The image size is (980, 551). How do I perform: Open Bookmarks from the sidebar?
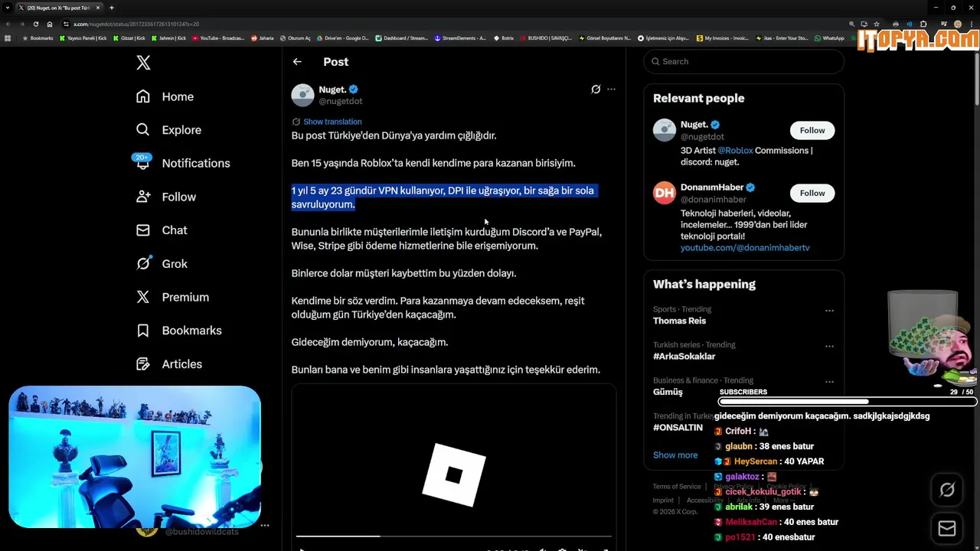point(178,331)
